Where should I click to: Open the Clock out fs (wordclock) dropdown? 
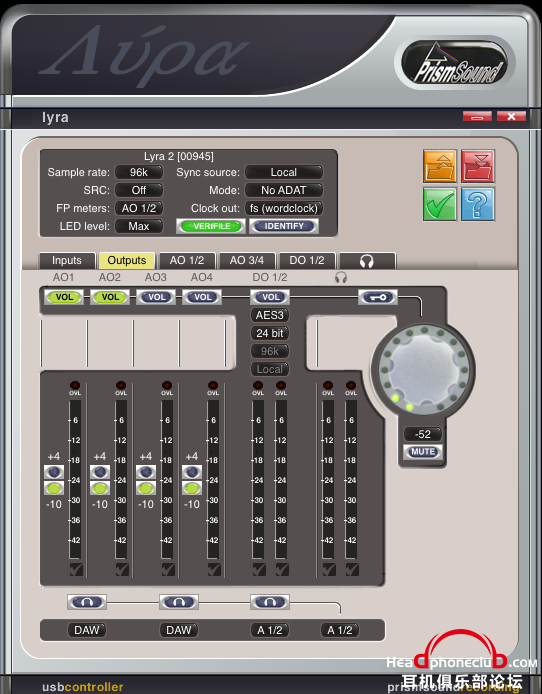284,208
